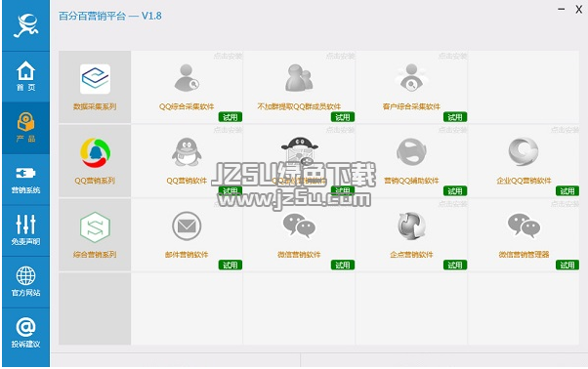Viewport: 588px width, 369px height.
Task: Click 点击安装 above 企业QQ营销软件
Action: pyautogui.click(x=565, y=130)
